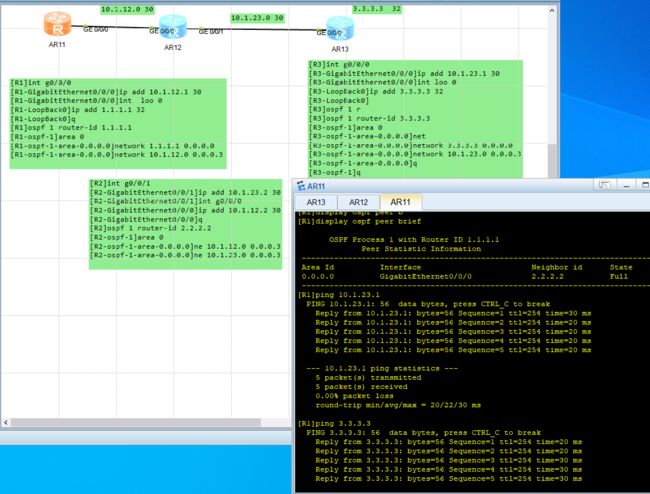Click area value '0.0.0.0' in peer table
The image size is (650, 494).
(318, 277)
